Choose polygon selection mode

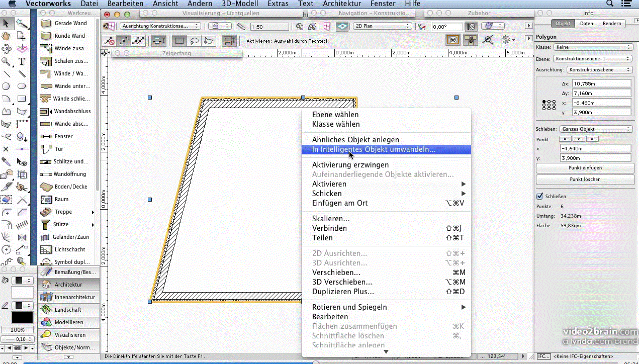coord(209,40)
